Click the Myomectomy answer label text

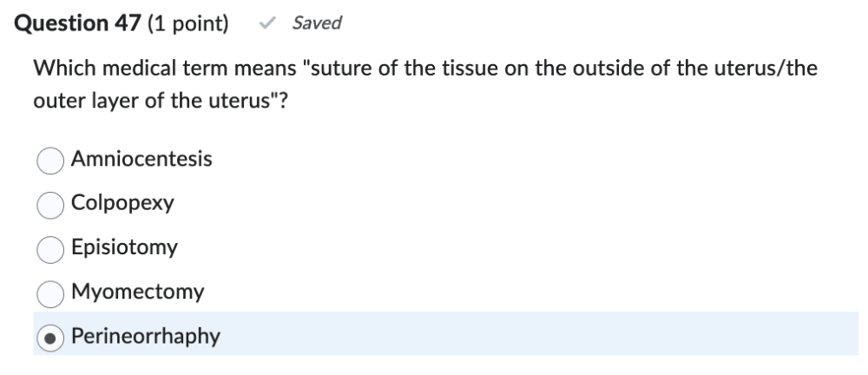click(138, 292)
